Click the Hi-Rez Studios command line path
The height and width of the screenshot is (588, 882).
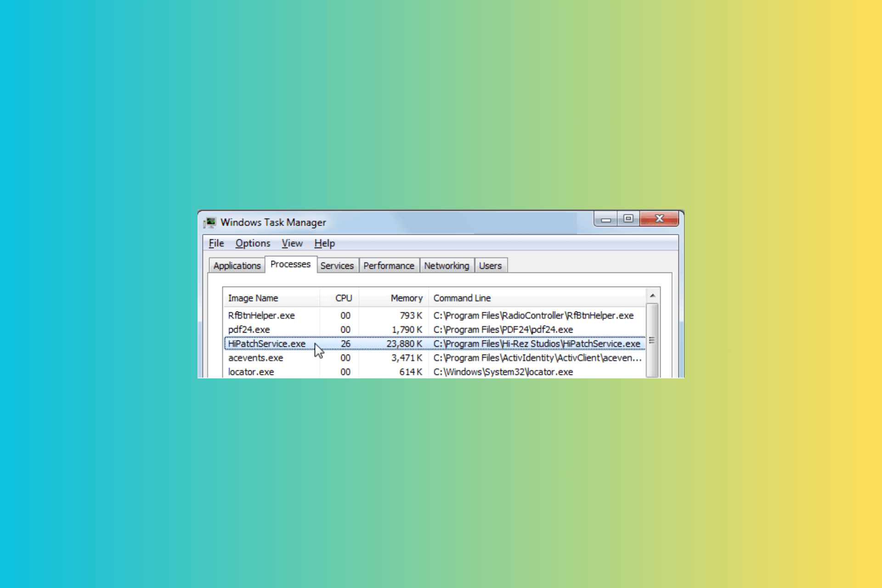pos(537,344)
